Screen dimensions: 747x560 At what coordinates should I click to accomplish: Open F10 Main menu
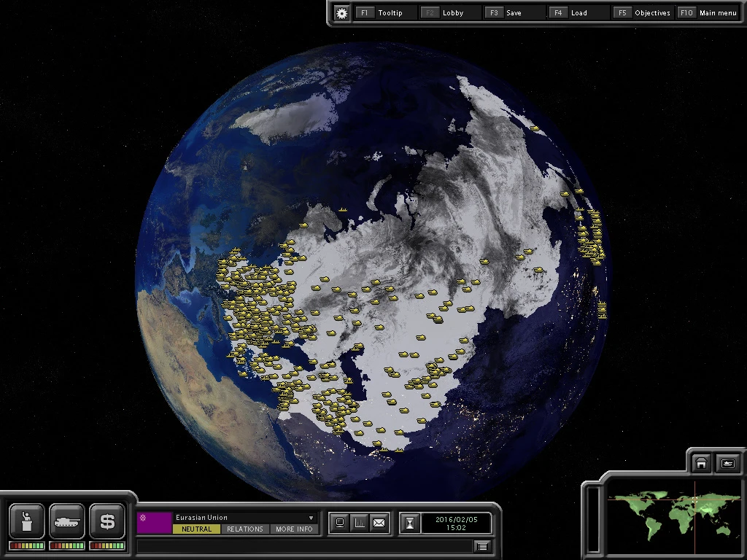[x=708, y=13]
